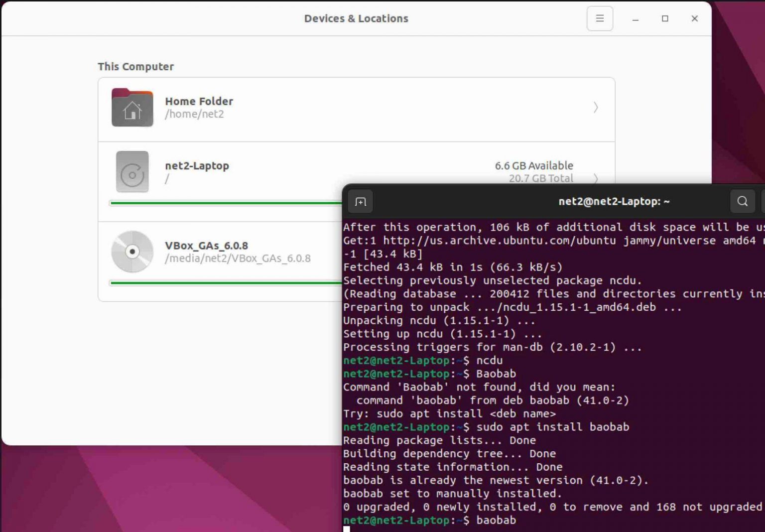
Task: Click the Home Folder icon
Action: coord(132,108)
